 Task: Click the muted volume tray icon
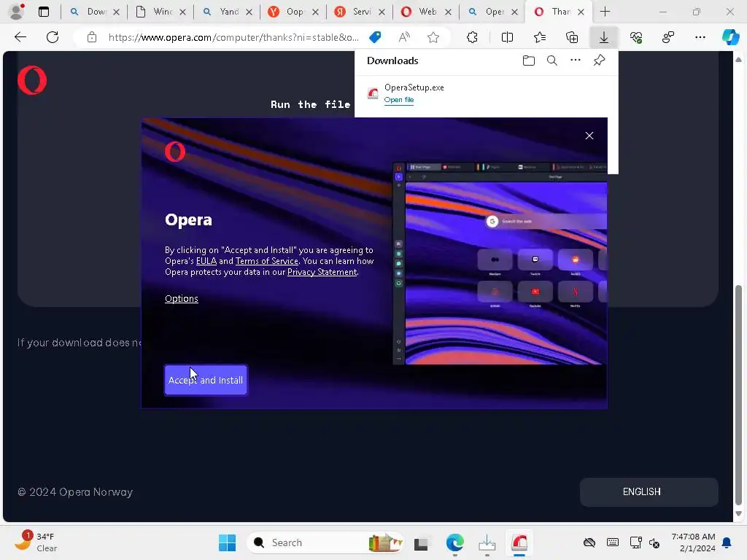pyautogui.click(x=654, y=542)
